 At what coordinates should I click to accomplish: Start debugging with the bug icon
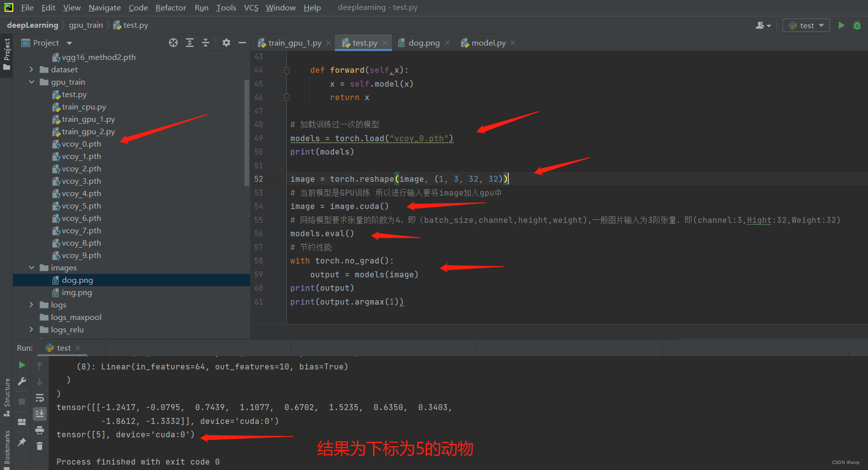point(857,25)
